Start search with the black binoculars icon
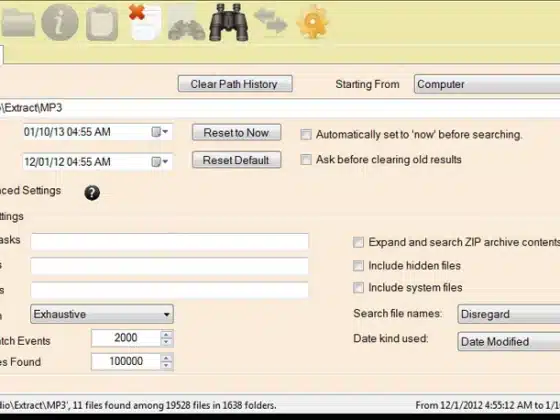560x420 pixels. tap(229, 22)
